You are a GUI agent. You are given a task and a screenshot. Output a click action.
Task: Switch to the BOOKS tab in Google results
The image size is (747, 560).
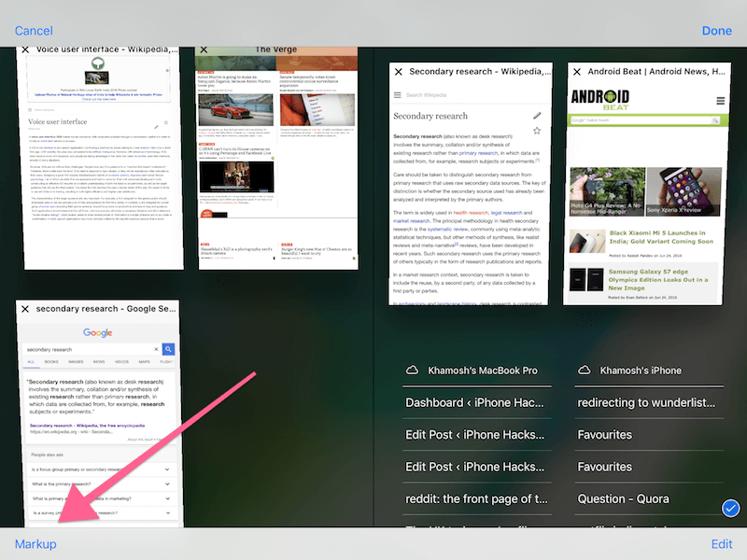(51, 360)
